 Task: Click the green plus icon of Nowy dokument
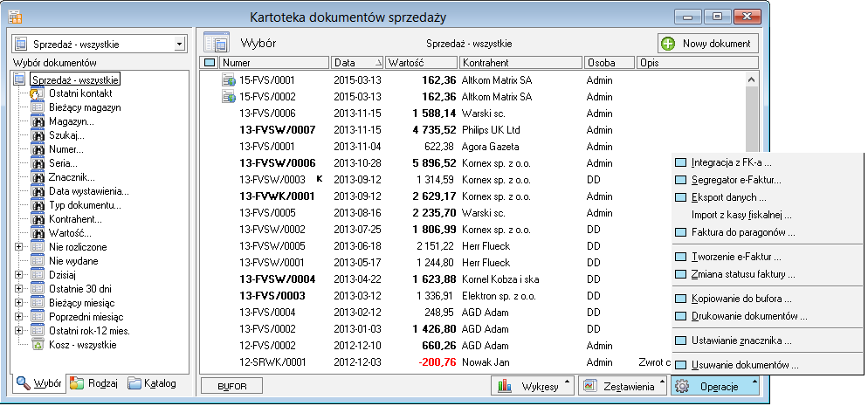669,44
